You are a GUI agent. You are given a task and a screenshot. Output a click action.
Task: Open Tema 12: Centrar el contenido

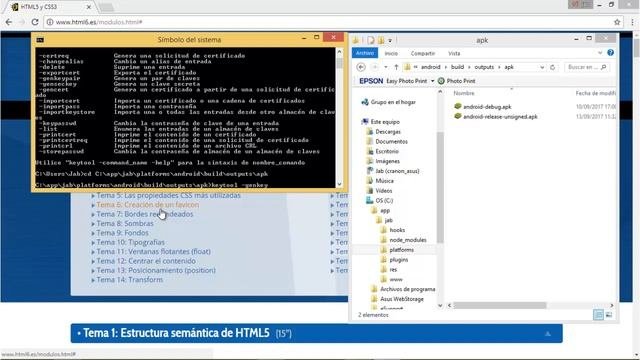[x=146, y=261]
